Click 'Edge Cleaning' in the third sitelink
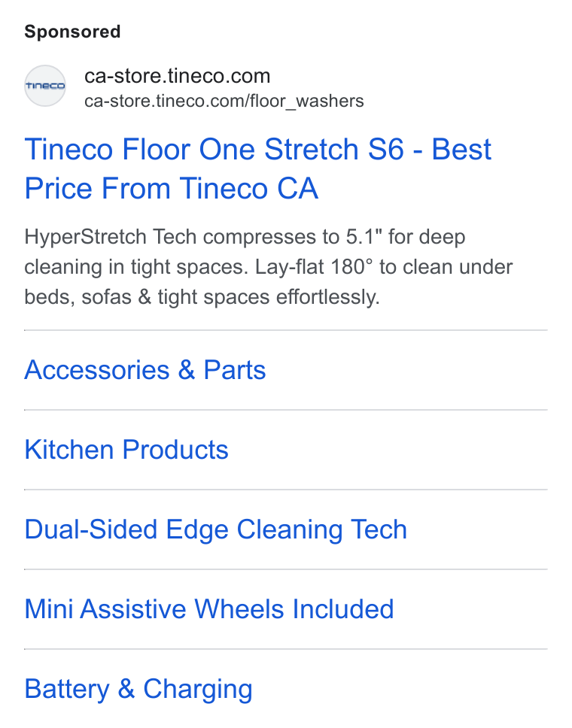The width and height of the screenshot is (572, 728). [254, 529]
